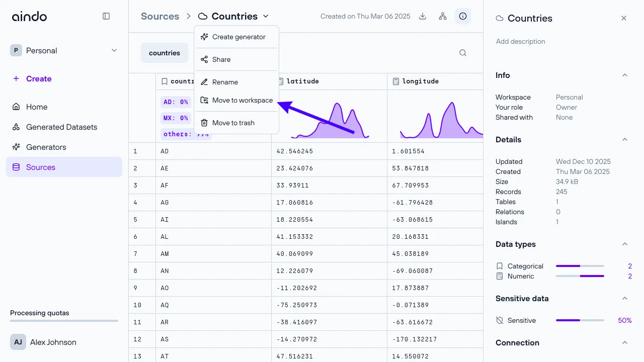This screenshot has width=644, height=362.
Task: Open the Countries title dropdown chevron
Action: pyautogui.click(x=265, y=16)
